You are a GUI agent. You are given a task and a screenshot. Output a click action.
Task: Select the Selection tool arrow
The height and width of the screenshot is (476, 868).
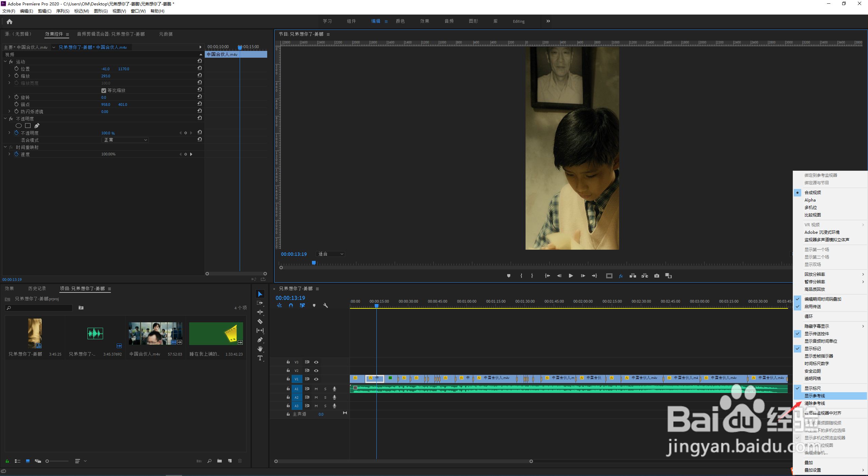(260, 294)
